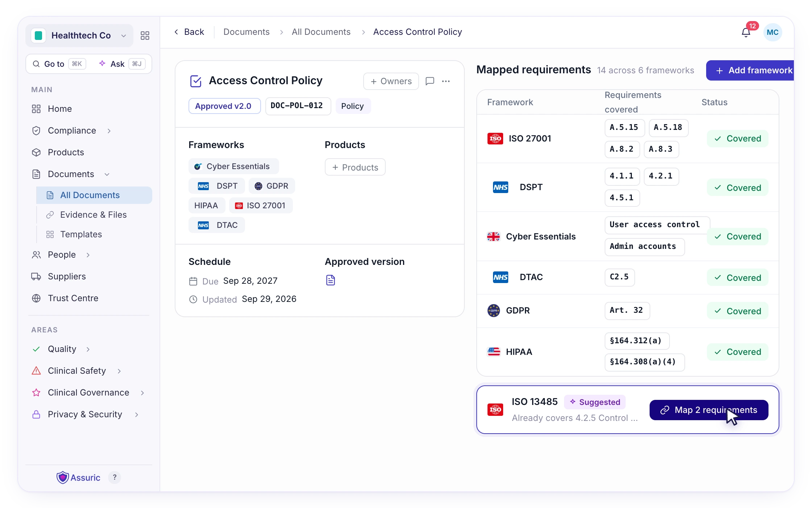Open Trust Centre in the sidebar
This screenshot has width=812, height=508.
pyautogui.click(x=89, y=298)
